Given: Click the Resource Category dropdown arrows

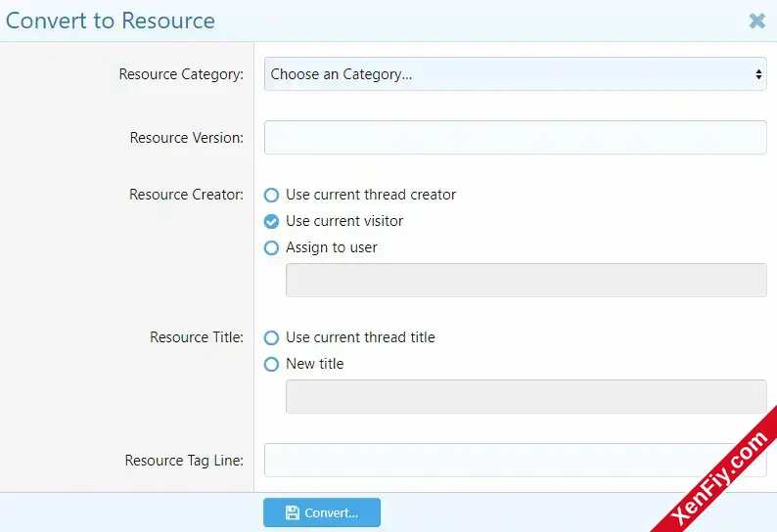Looking at the screenshot, I should (x=758, y=74).
